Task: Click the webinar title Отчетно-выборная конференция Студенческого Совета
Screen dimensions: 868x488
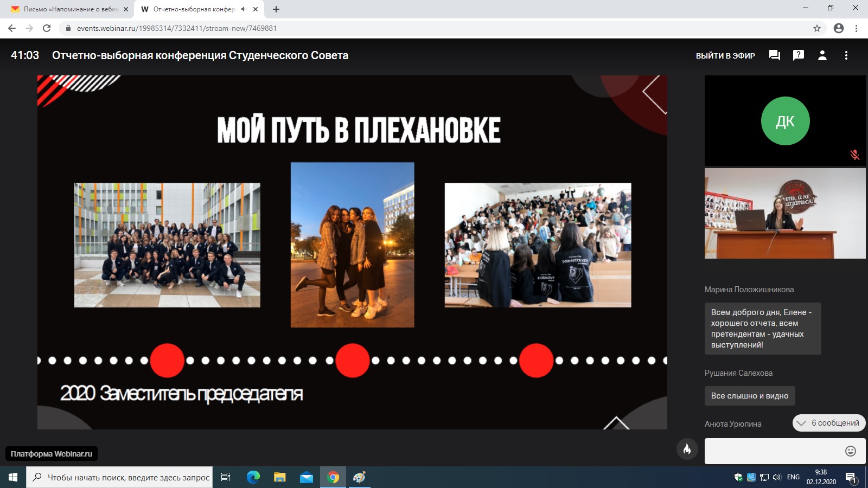Action: [x=200, y=55]
